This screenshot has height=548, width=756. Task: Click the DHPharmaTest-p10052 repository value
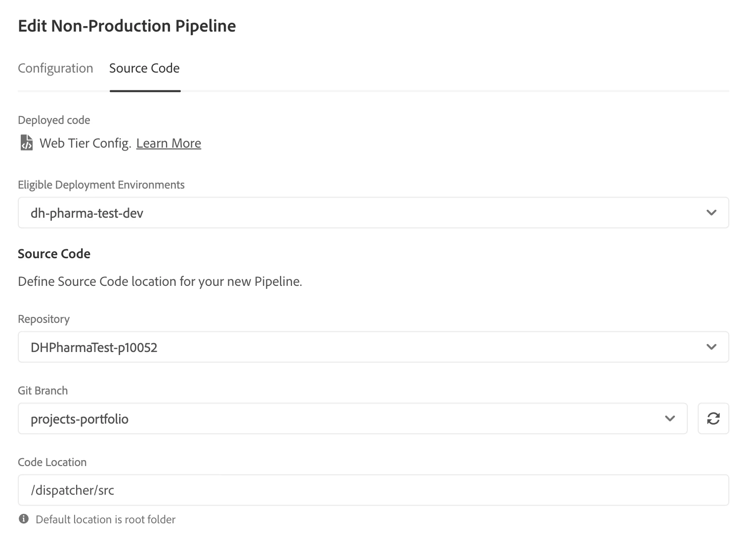coord(94,348)
